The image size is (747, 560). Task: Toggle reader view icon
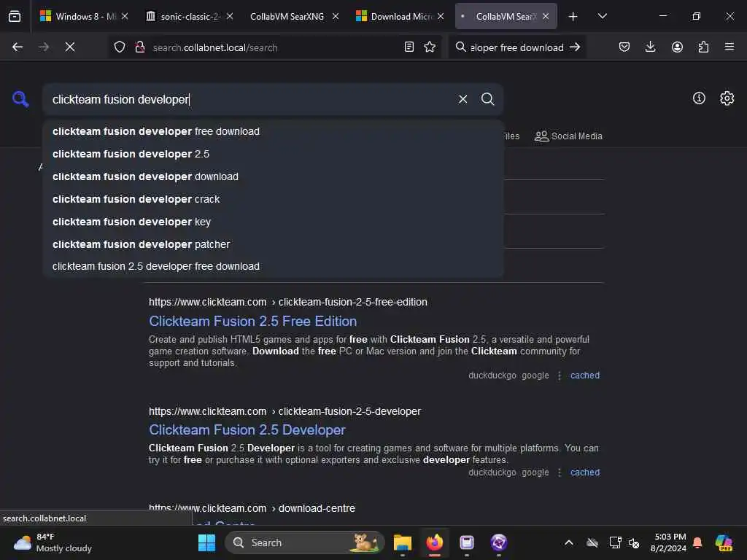coord(409,47)
